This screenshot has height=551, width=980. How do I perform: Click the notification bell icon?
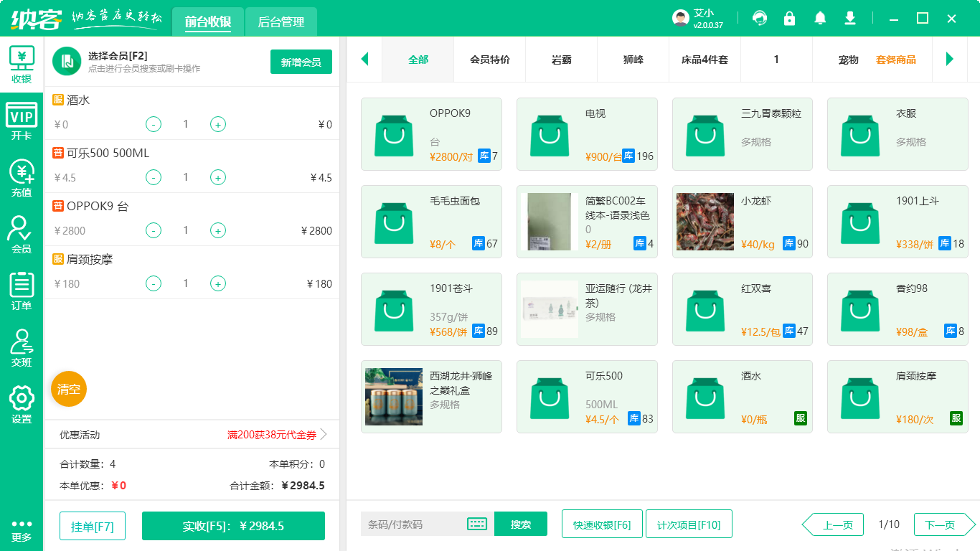pyautogui.click(x=820, y=19)
